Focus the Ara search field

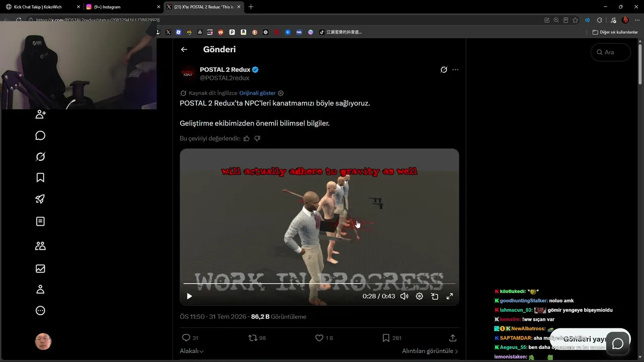(611, 52)
